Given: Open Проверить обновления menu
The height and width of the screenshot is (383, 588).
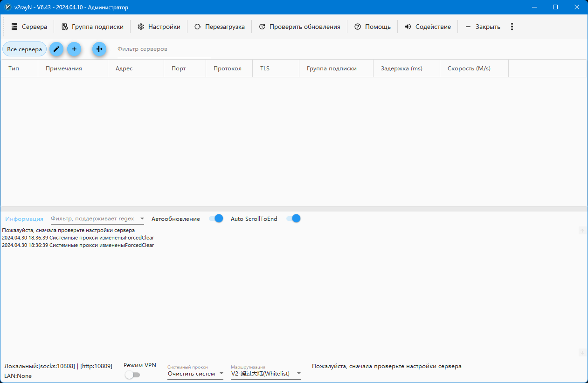Looking at the screenshot, I should (x=299, y=27).
